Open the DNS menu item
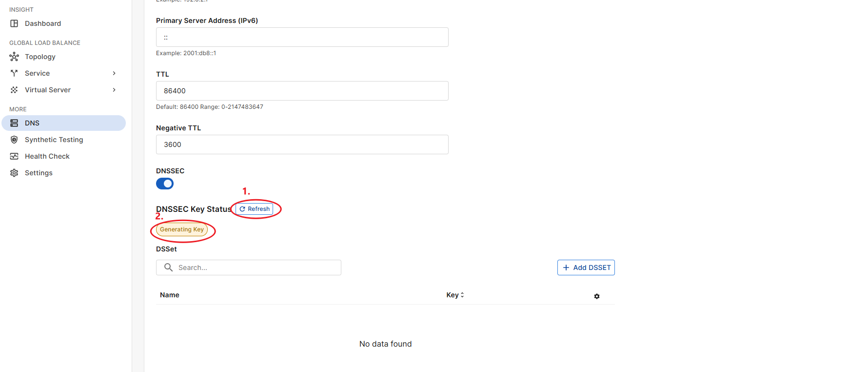Screen dimensions: 868x372 tap(32, 123)
